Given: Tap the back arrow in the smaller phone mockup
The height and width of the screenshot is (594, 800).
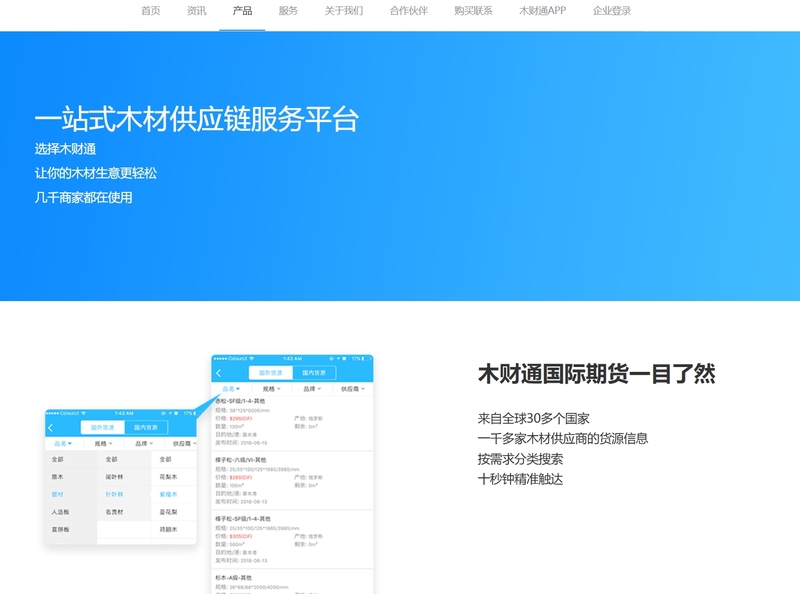Looking at the screenshot, I should pos(51,428).
